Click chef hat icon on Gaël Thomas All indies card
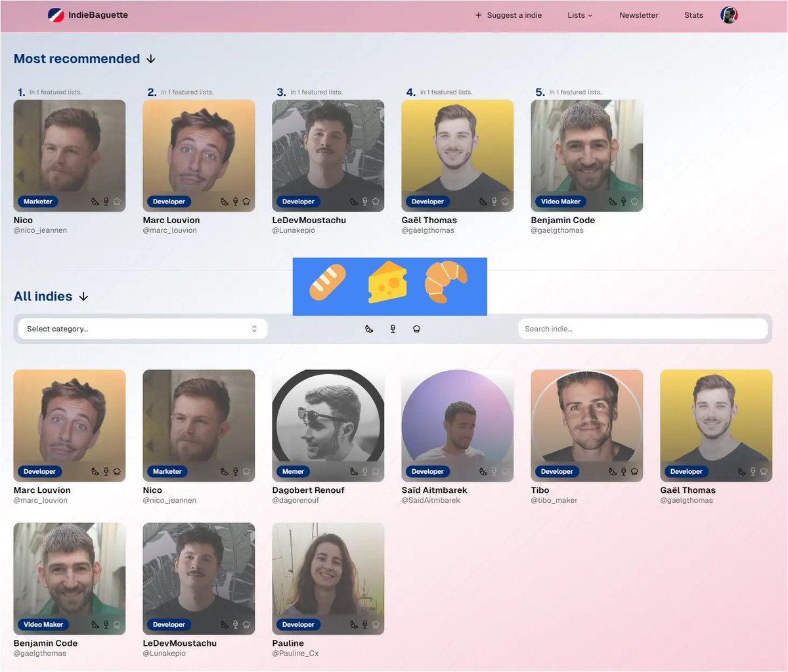The image size is (788, 672). pos(764,471)
